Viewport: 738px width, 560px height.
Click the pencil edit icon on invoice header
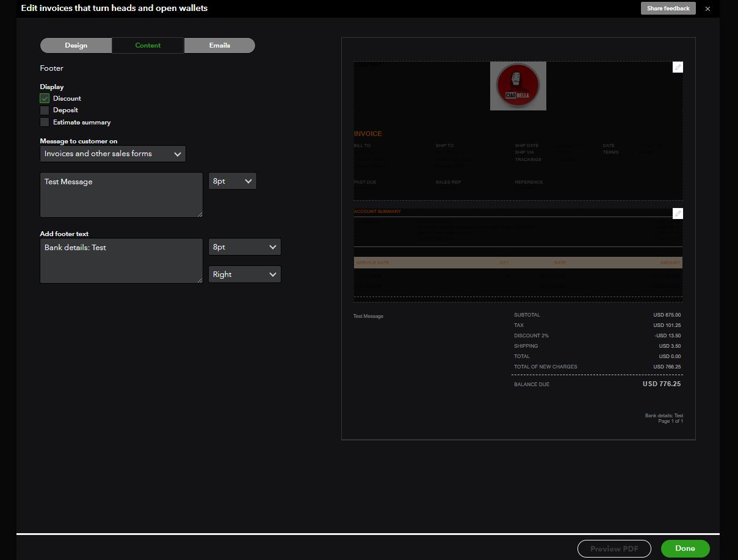(x=678, y=67)
